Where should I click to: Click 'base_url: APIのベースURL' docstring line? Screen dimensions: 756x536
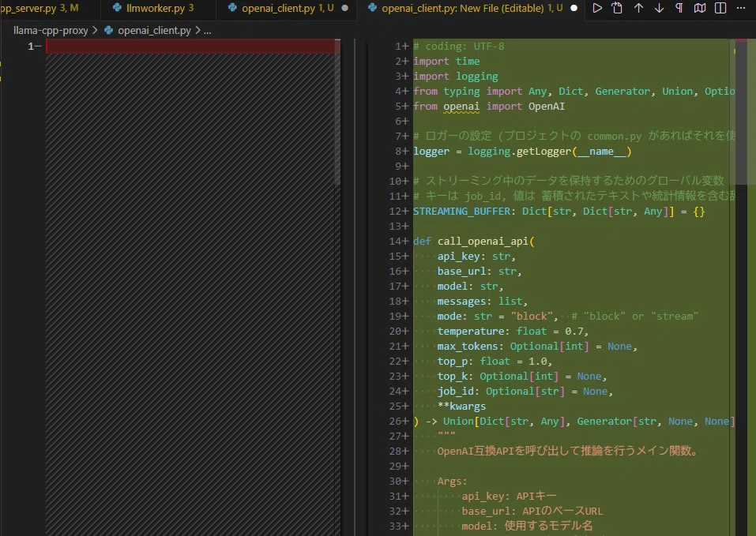coord(532,511)
